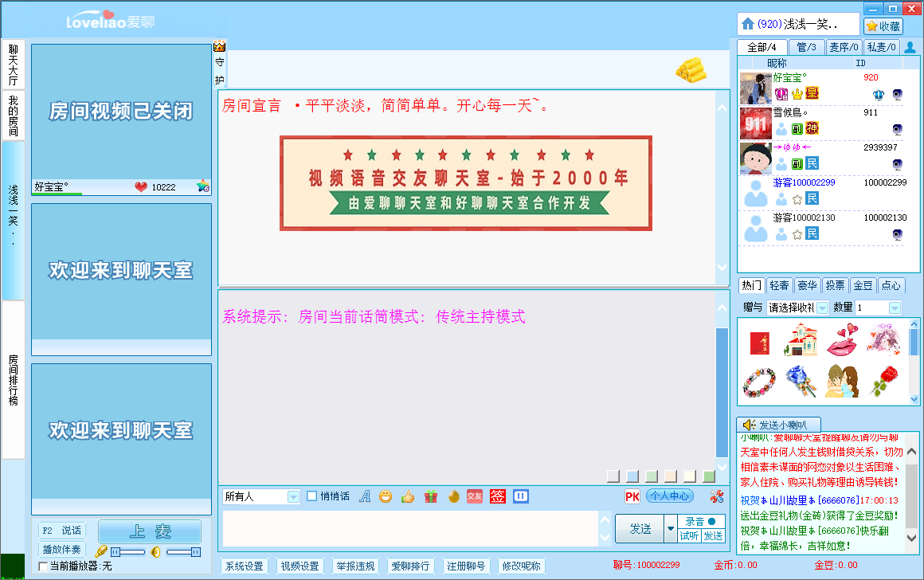
Task: Open the 所有人 recipient dropdown
Action: (x=293, y=497)
